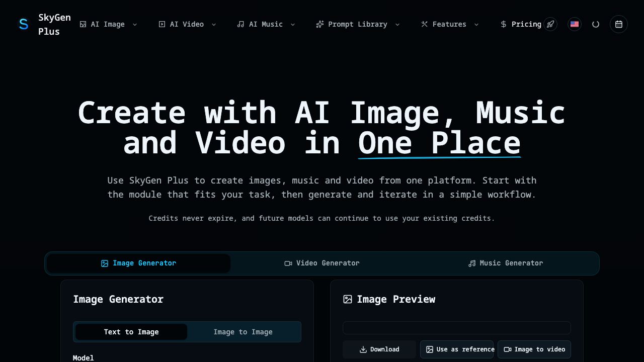Image resolution: width=644 pixels, height=362 pixels.
Task: Click the "Credits never expire" notice text
Action: pos(322,218)
